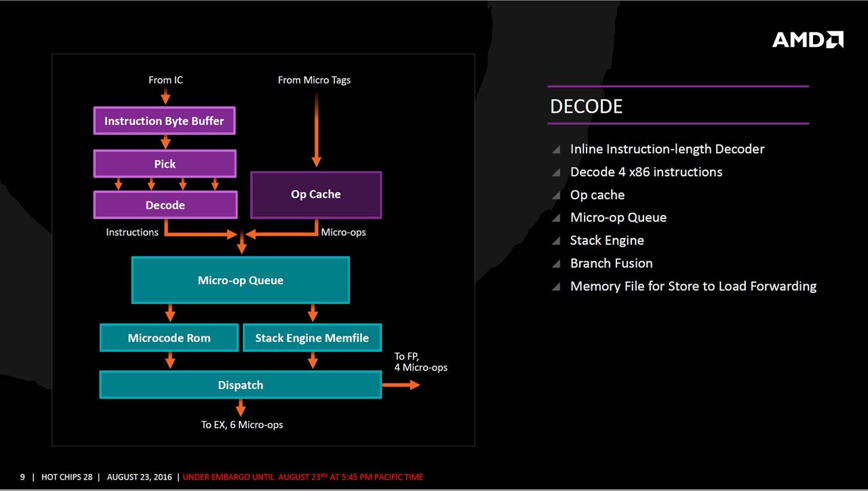Select the teal Micro-op Queue block

[x=240, y=280]
